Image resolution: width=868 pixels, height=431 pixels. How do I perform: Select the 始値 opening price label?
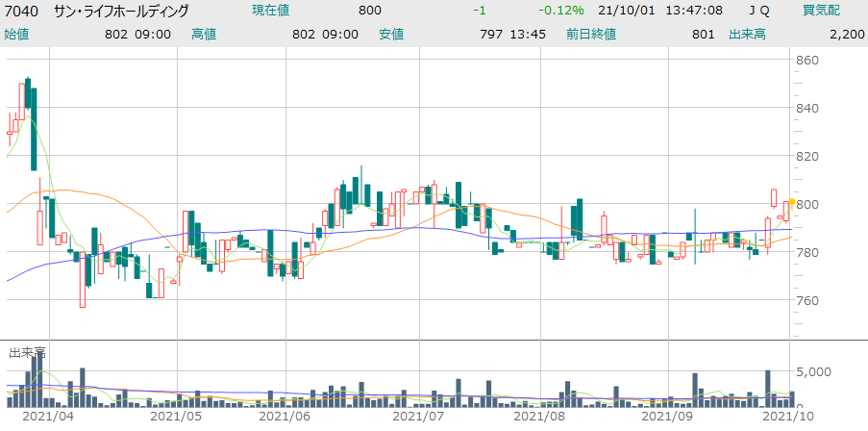pyautogui.click(x=16, y=34)
